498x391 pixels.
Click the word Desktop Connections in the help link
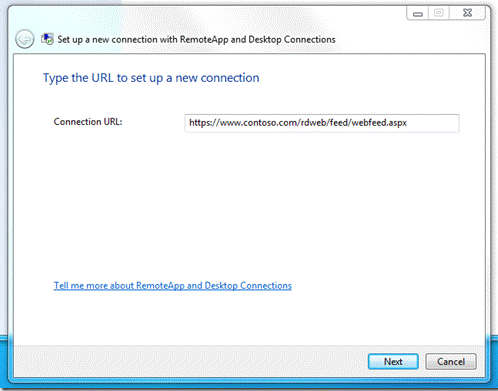tap(248, 286)
